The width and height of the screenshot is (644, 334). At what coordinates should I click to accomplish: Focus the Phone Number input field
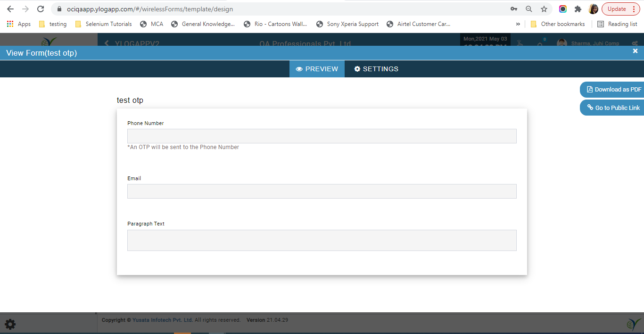click(x=322, y=136)
